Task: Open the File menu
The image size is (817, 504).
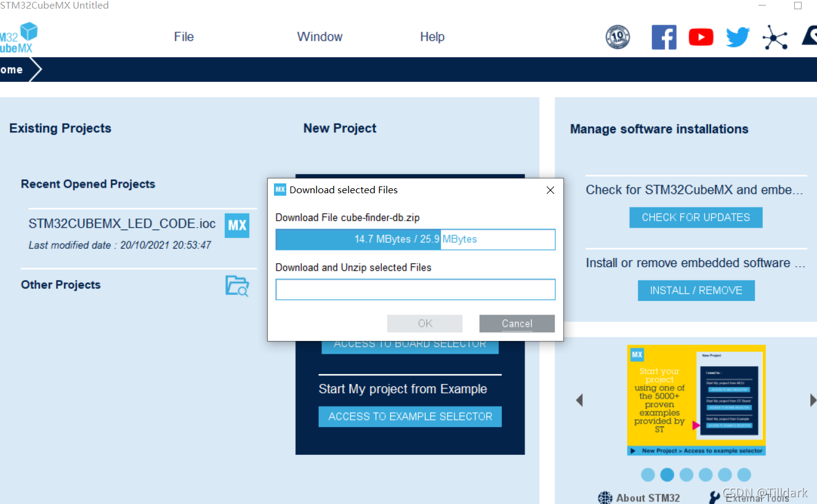Action: click(x=184, y=37)
